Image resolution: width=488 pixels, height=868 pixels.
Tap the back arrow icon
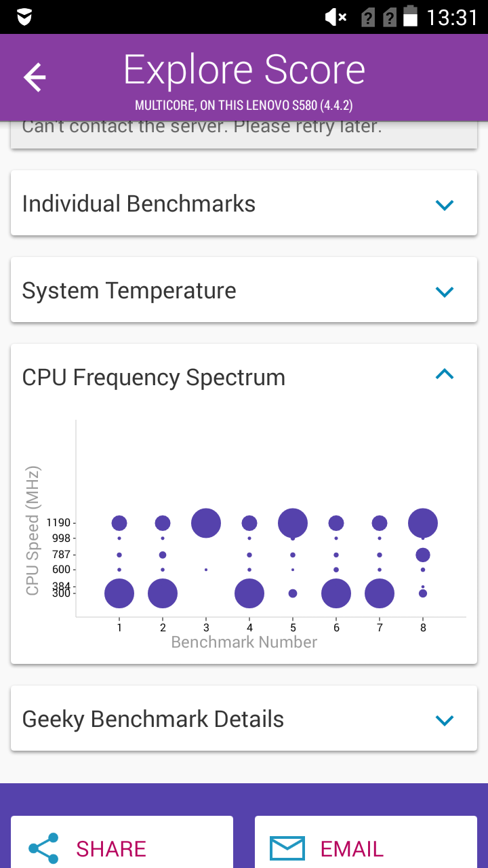click(35, 78)
